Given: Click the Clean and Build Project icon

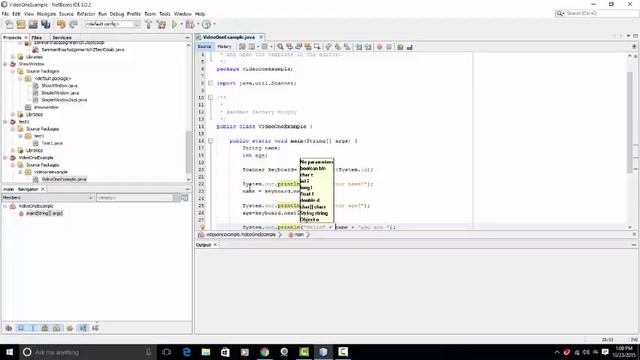Looking at the screenshot, I should pyautogui.click(x=162, y=24).
